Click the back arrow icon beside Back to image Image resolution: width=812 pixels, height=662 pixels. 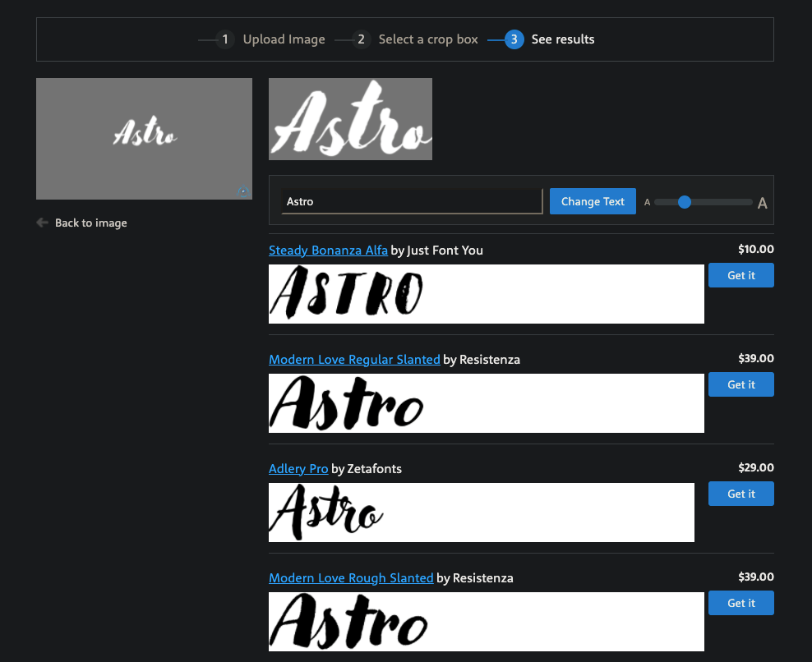click(42, 222)
